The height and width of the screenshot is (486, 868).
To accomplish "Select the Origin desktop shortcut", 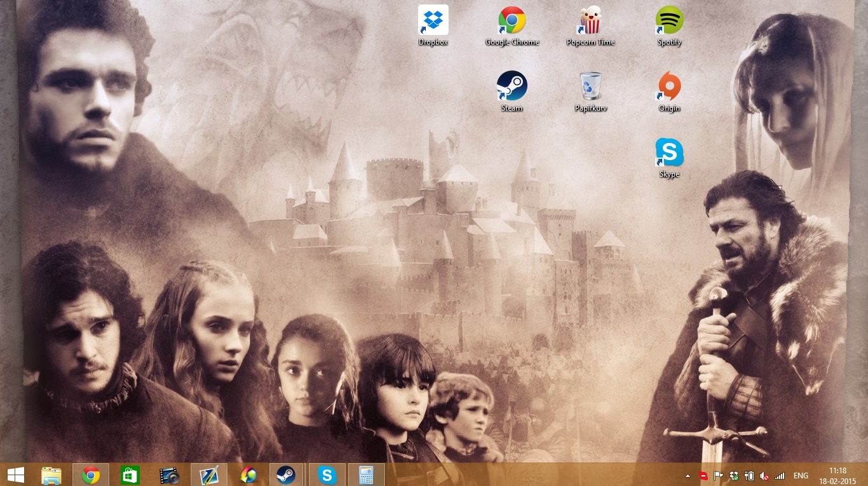I will coord(669,91).
